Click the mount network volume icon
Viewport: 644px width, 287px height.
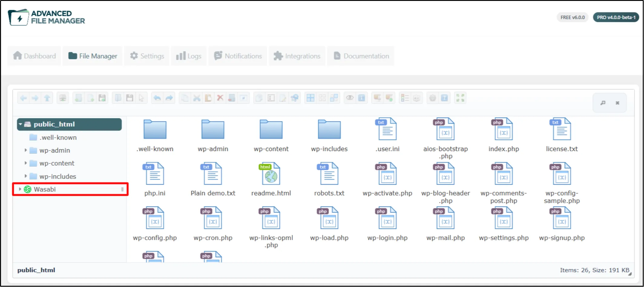(63, 98)
